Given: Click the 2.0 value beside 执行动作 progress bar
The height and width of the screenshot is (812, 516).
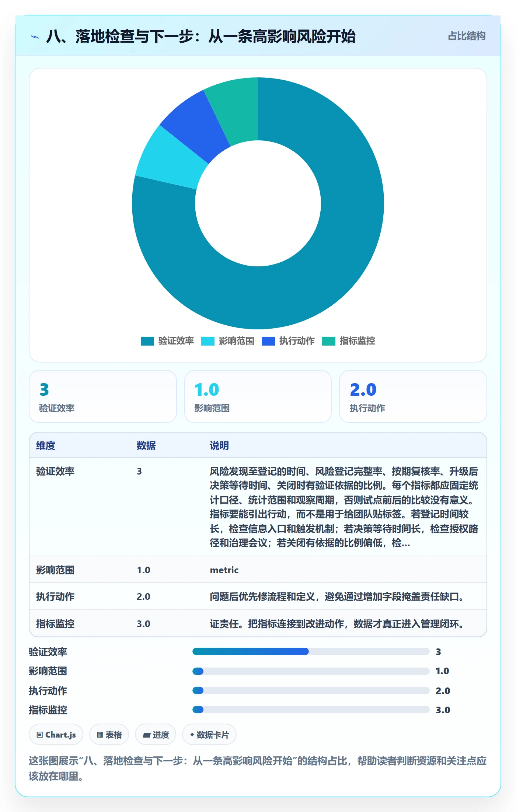Looking at the screenshot, I should tap(443, 691).
